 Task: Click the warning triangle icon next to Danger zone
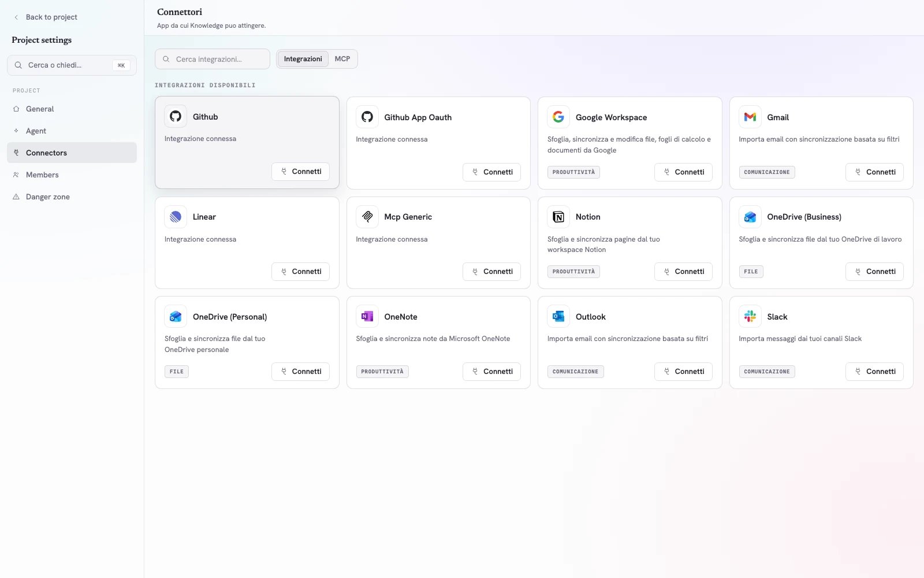click(x=16, y=197)
